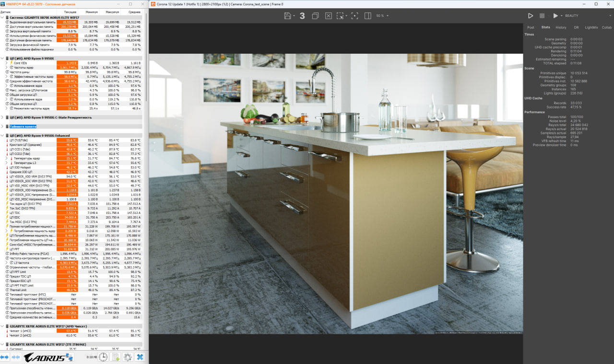Open HWiNFO sensor settings gear icon

coord(128,357)
